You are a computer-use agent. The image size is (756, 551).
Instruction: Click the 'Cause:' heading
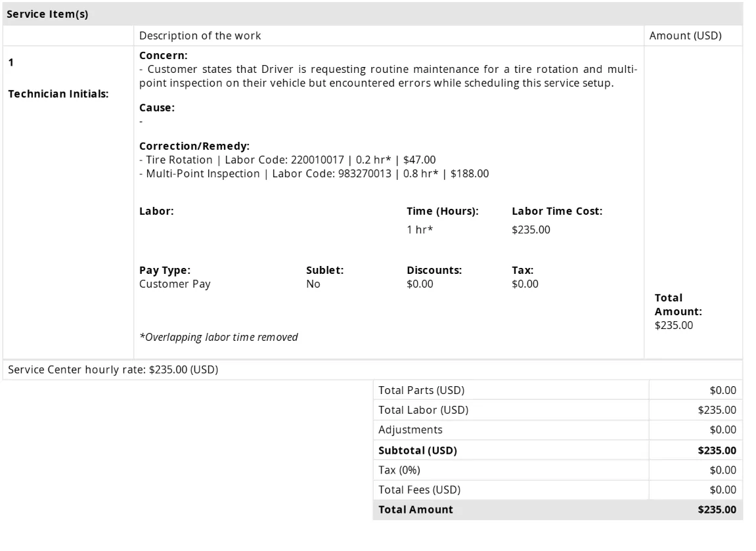coord(157,108)
